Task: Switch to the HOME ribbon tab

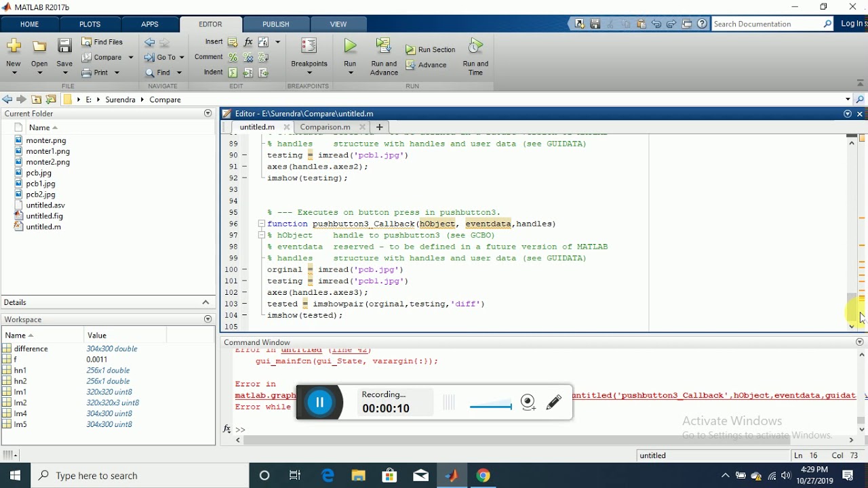Action: click(29, 24)
